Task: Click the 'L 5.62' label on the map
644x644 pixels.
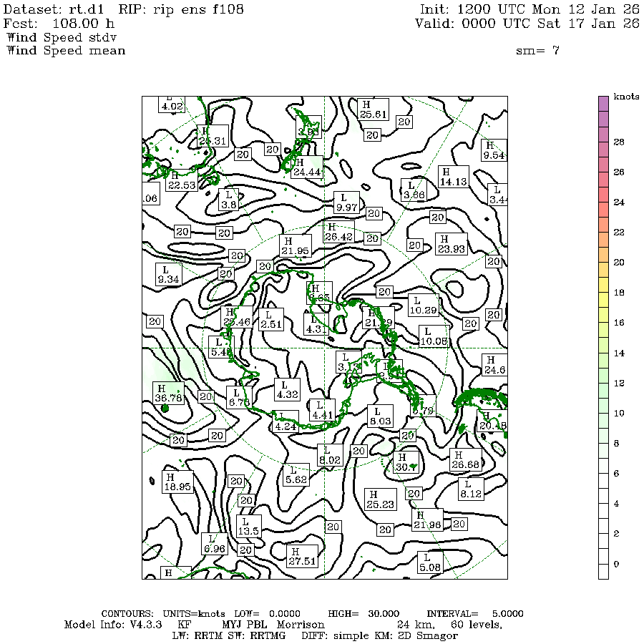Action: (296, 475)
